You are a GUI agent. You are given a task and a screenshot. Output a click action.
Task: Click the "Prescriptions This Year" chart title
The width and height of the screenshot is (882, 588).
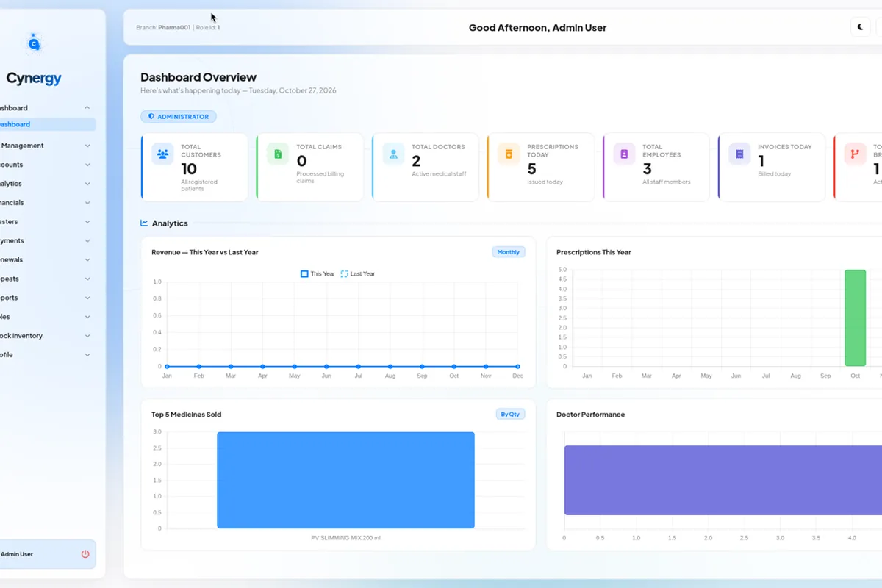[x=594, y=252]
